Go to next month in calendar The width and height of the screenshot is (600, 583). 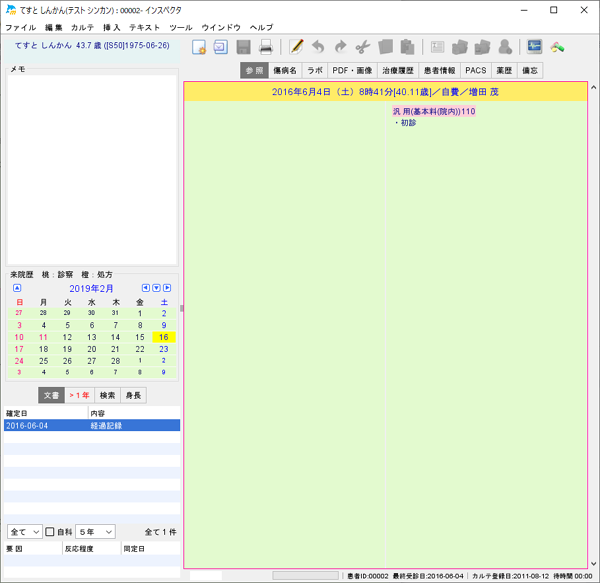[x=167, y=288]
